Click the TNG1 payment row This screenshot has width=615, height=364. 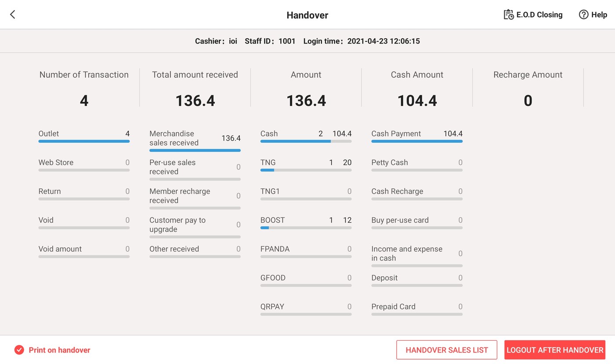(306, 194)
